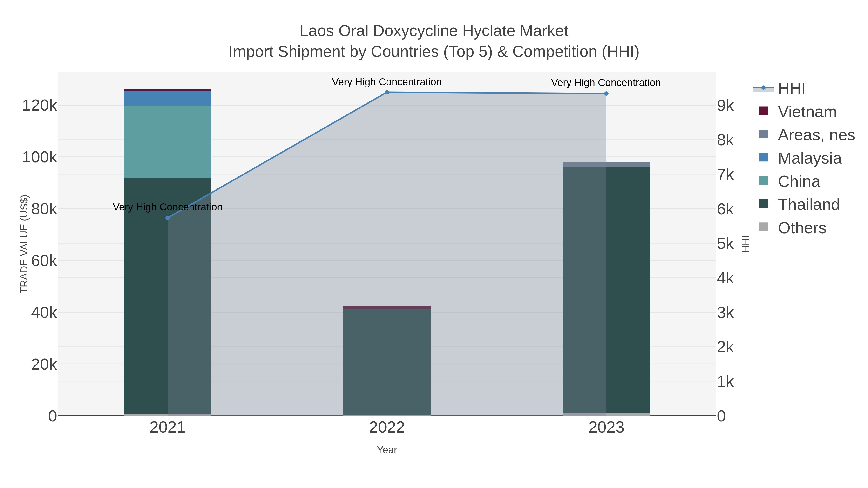The height and width of the screenshot is (488, 868).
Task: Click the 'Very High Concentration' label above 2023
Action: click(x=606, y=82)
